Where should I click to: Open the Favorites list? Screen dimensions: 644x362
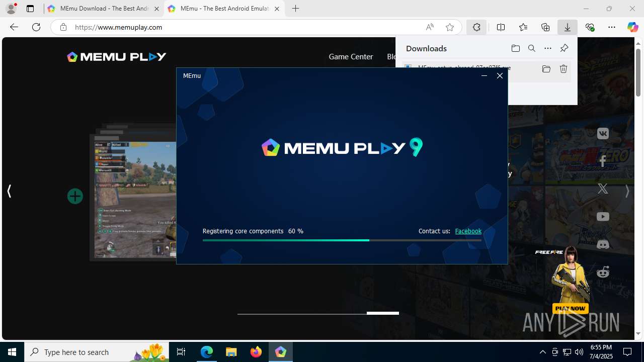(x=523, y=27)
